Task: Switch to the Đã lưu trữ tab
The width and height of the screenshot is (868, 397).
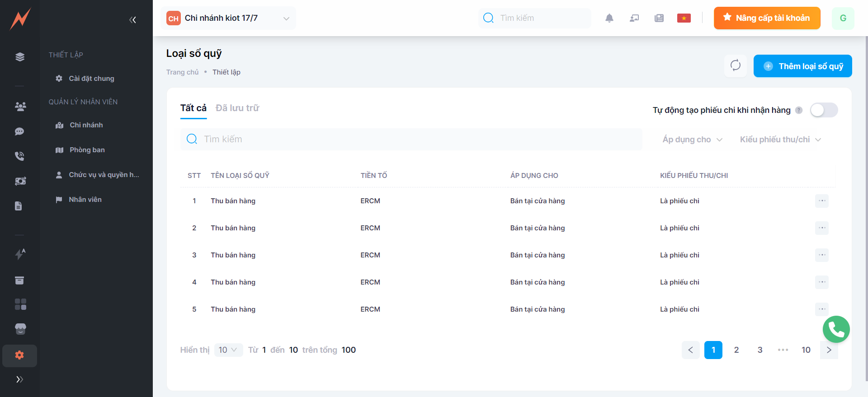Action: pos(237,108)
